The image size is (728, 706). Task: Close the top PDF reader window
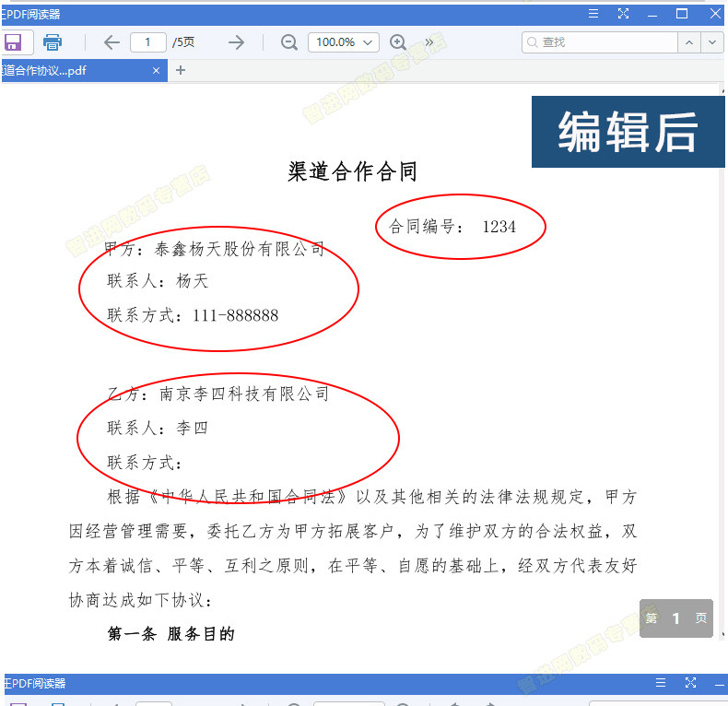(715, 14)
